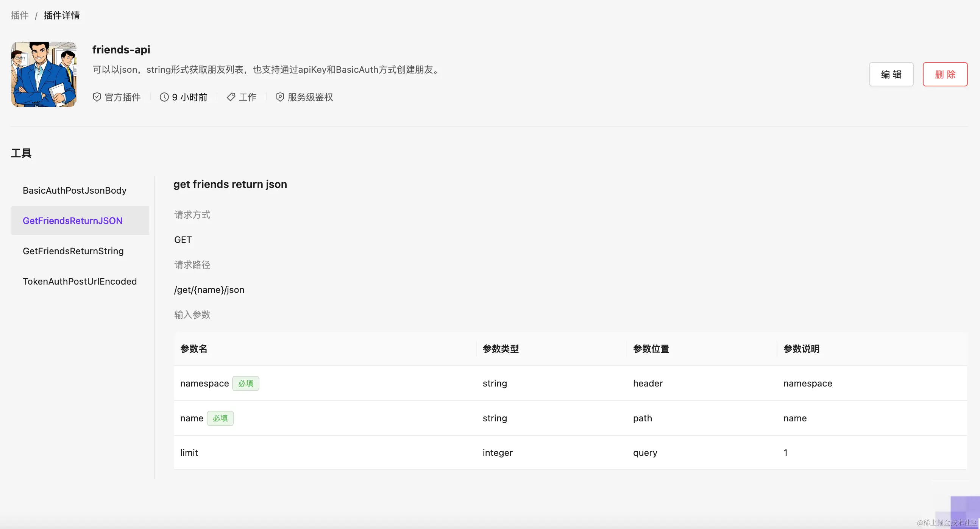The image size is (980, 529).
Task: Click the service-level auth shield icon
Action: pos(280,97)
